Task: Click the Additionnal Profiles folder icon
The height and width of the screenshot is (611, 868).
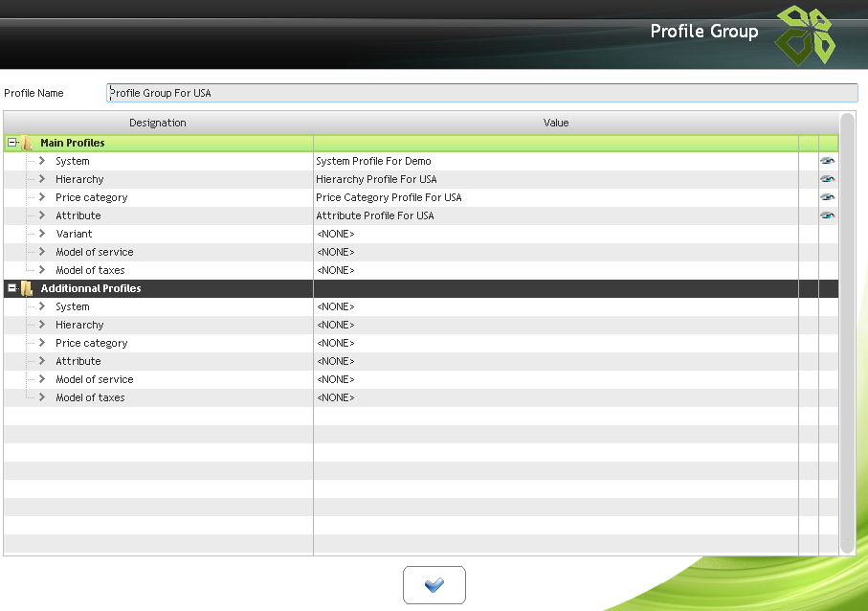Action: [x=28, y=288]
